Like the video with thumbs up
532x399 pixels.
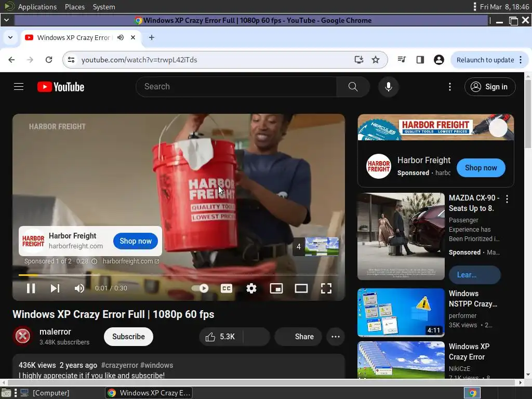[x=220, y=337]
